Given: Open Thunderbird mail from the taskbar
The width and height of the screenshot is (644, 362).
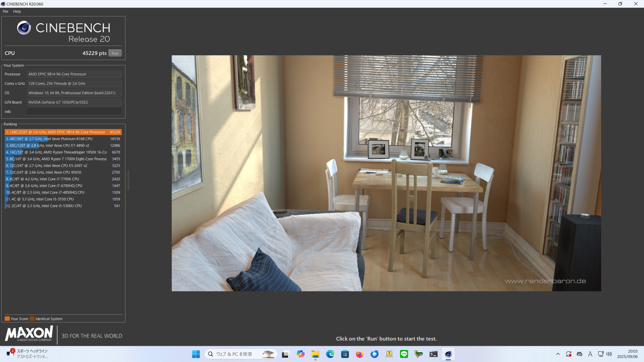Looking at the screenshot, I should coord(374,354).
